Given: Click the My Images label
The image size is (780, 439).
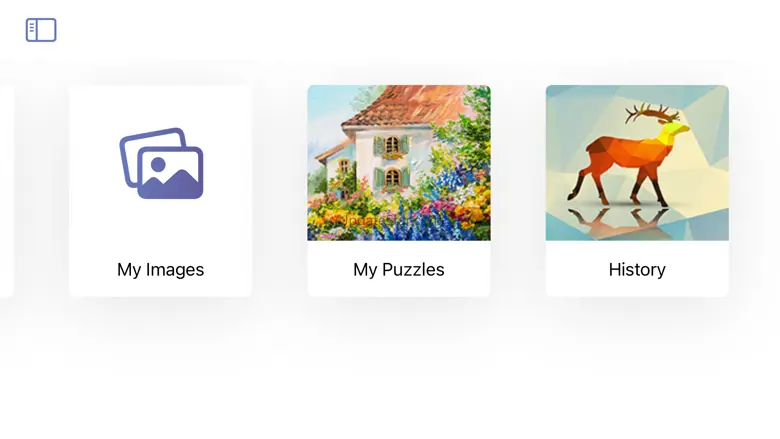Looking at the screenshot, I should click(160, 269).
